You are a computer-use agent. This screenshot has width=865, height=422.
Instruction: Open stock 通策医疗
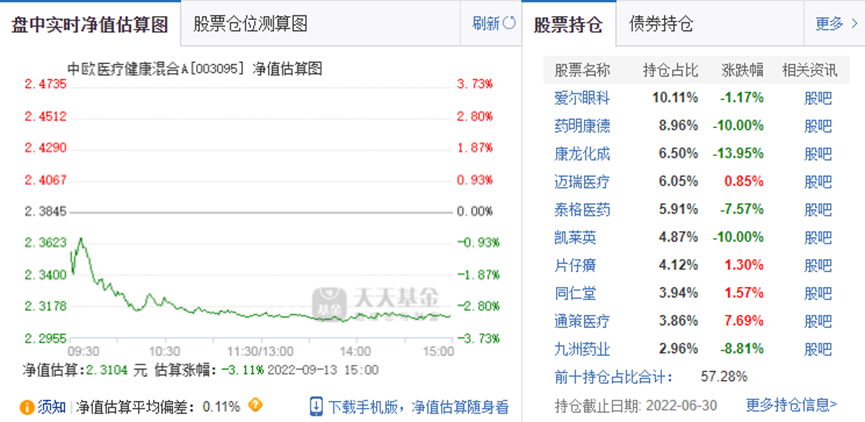pyautogui.click(x=582, y=320)
